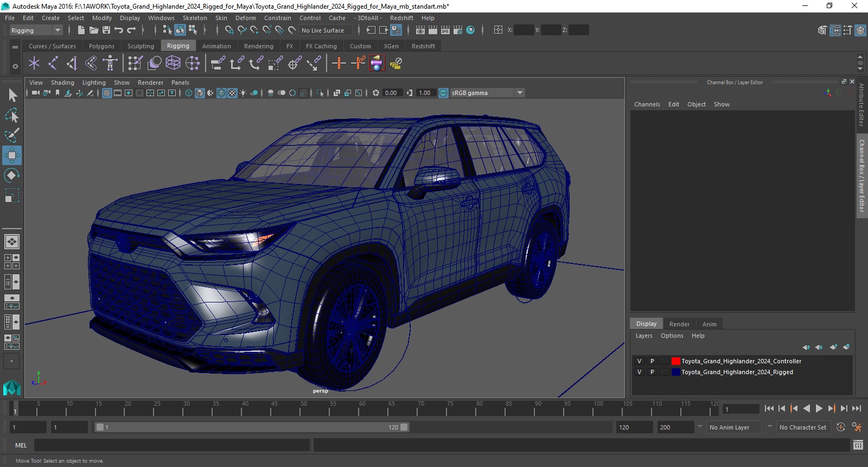
Task: Open the sRGB gamma dropdown
Action: [x=488, y=93]
